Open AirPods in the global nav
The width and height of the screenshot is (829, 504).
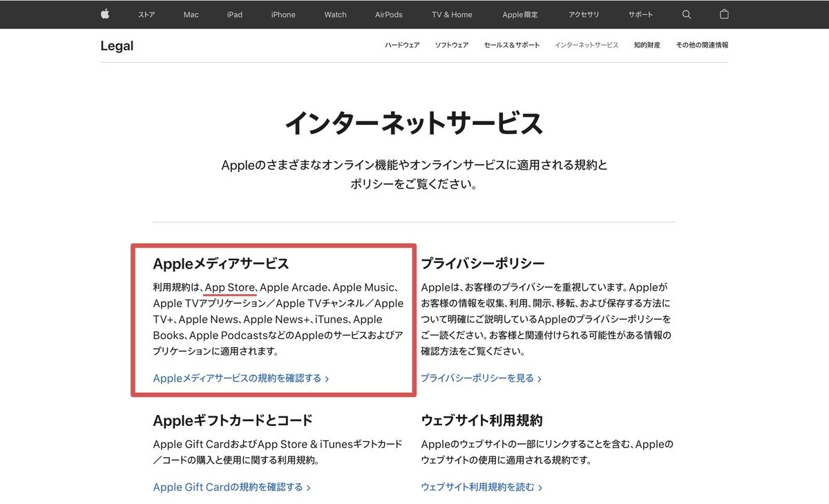pyautogui.click(x=390, y=14)
